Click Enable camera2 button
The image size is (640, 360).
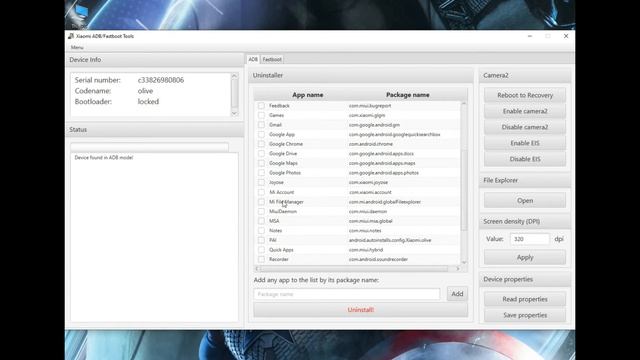point(525,111)
